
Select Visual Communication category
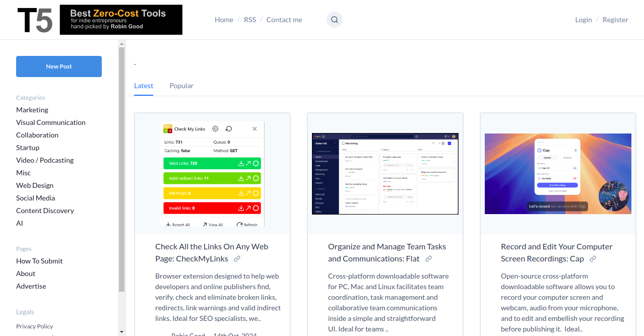(51, 122)
